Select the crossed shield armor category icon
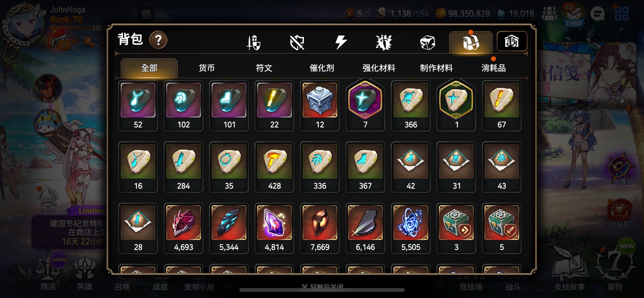This screenshot has width=644, height=298. pyautogui.click(x=297, y=42)
